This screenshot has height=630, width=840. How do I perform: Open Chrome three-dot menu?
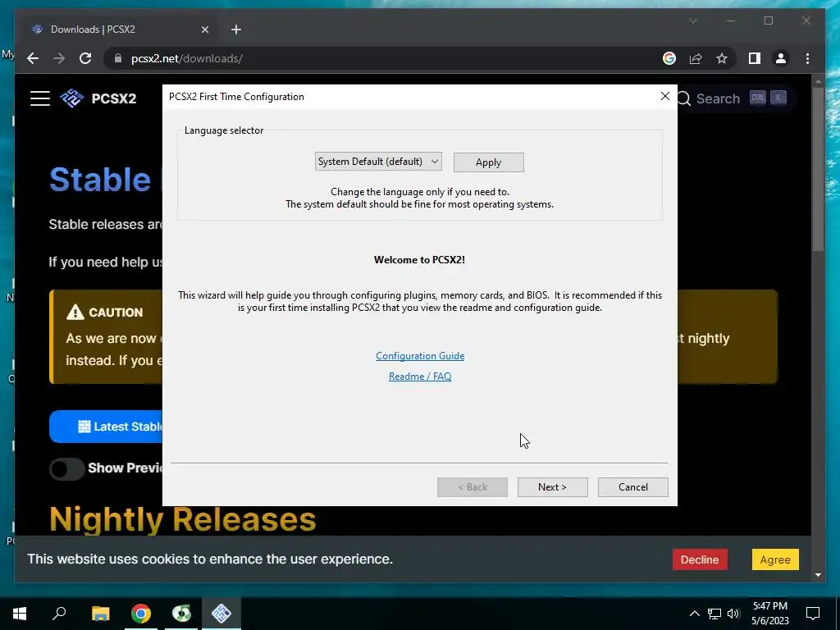tap(807, 58)
